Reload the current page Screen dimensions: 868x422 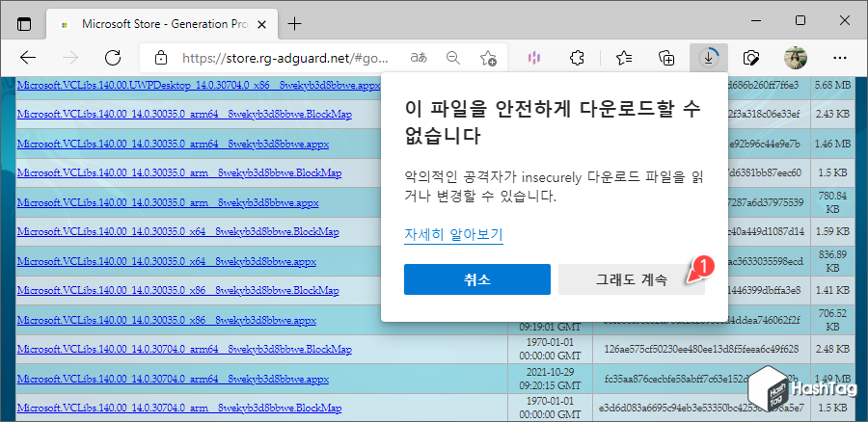pyautogui.click(x=113, y=58)
